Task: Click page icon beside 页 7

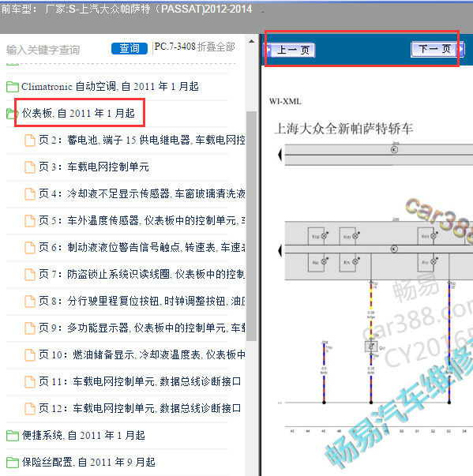Action: pyautogui.click(x=30, y=274)
